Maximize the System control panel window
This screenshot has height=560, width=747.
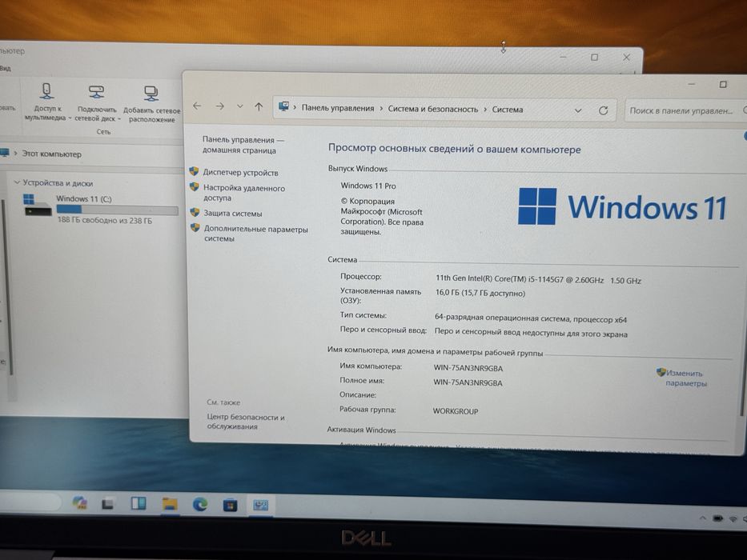tap(723, 84)
